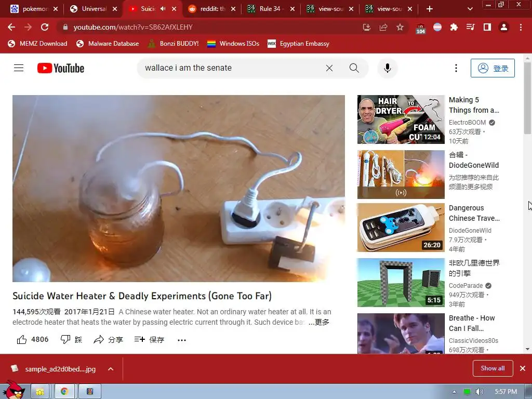This screenshot has height=399, width=532.
Task: Open the Breathe - How Can I Fall video
Action: [401, 334]
